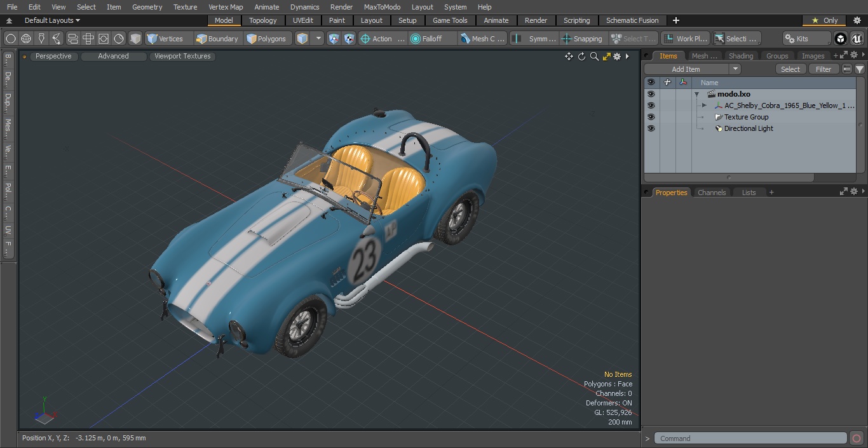Click the Only star button
This screenshot has height=448, width=868.
pyautogui.click(x=824, y=20)
